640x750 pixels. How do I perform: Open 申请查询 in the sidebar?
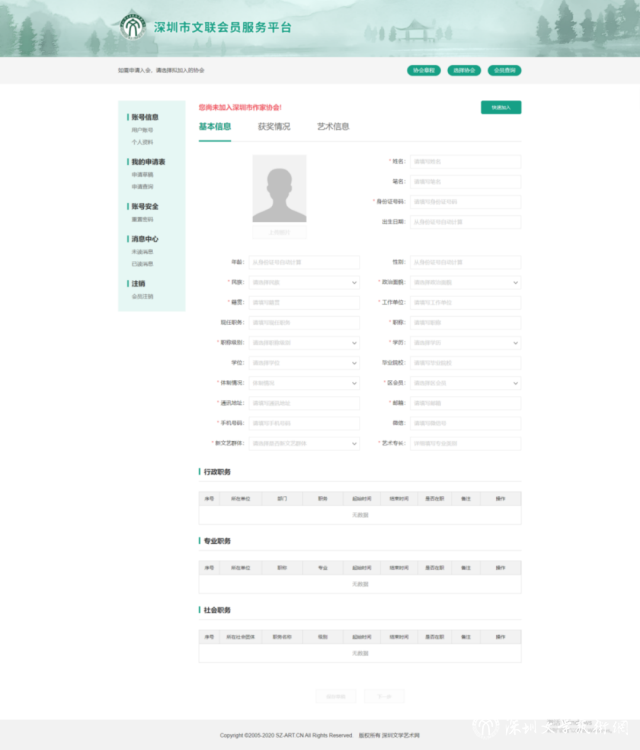point(142,186)
